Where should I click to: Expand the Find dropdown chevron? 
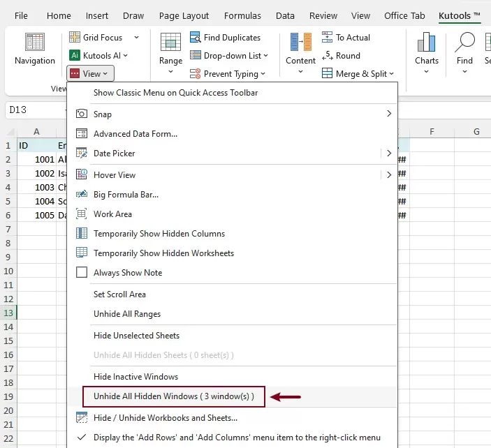tap(464, 72)
